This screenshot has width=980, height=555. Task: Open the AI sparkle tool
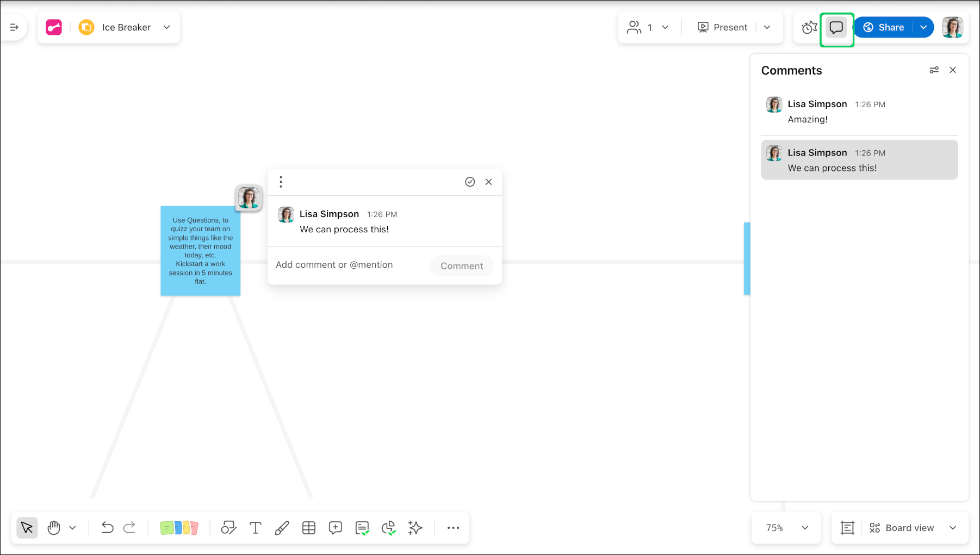(415, 528)
